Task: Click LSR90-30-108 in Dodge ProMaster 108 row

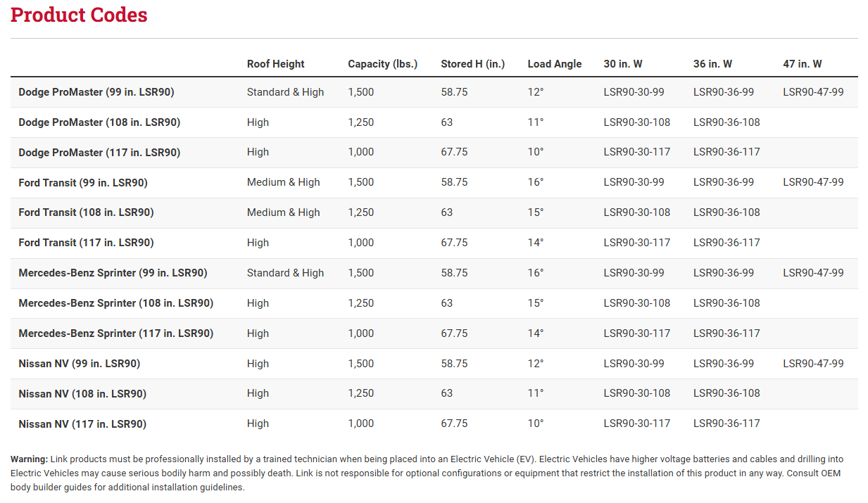Action: [x=637, y=122]
